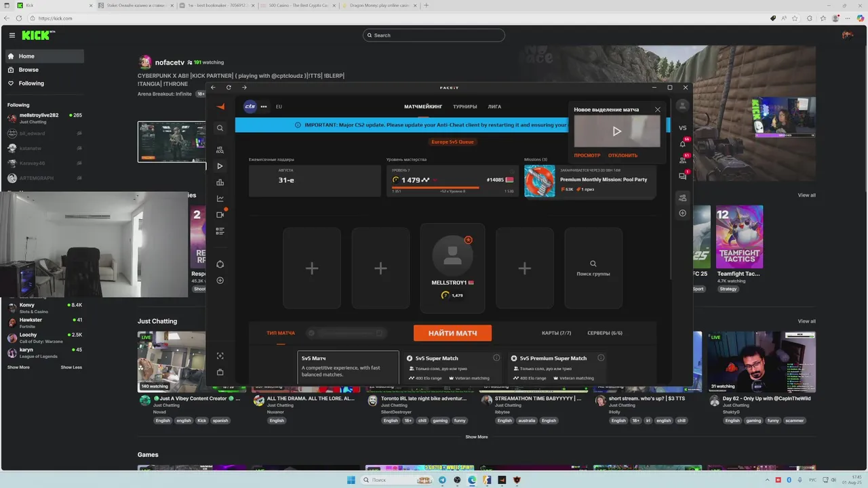
Task: Click the MELLSTROY1 player card
Action: coord(452,268)
